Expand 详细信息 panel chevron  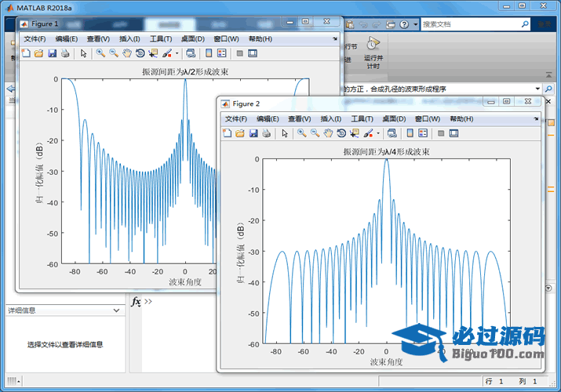click(x=116, y=310)
